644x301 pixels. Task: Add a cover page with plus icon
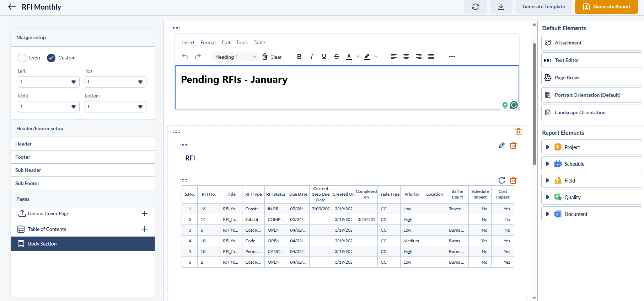pos(145,213)
